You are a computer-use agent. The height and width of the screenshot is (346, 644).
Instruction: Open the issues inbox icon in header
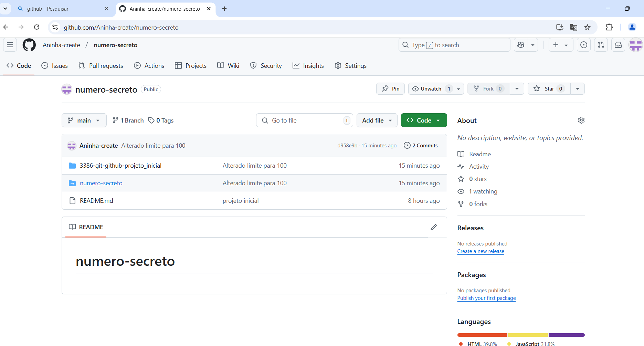[584, 45]
